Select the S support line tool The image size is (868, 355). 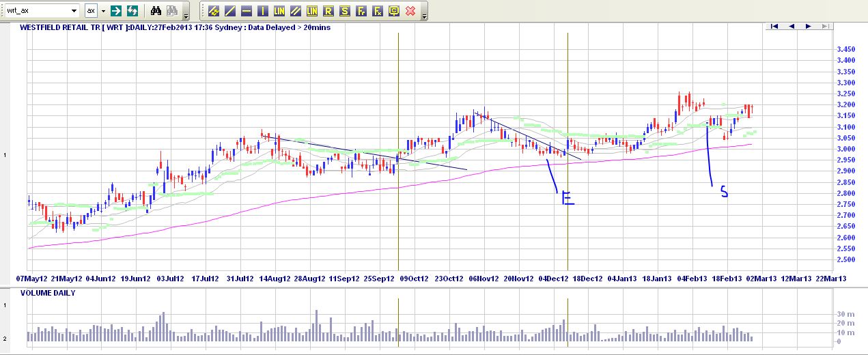(344, 11)
